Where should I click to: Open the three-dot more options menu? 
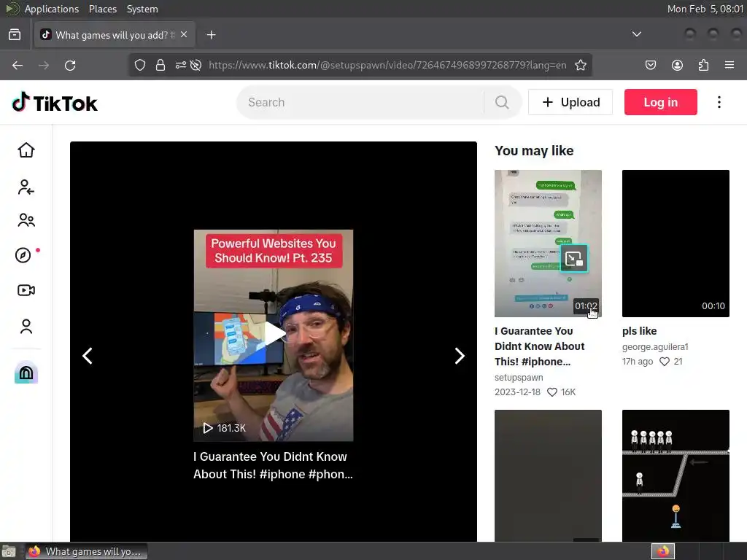coord(719,102)
